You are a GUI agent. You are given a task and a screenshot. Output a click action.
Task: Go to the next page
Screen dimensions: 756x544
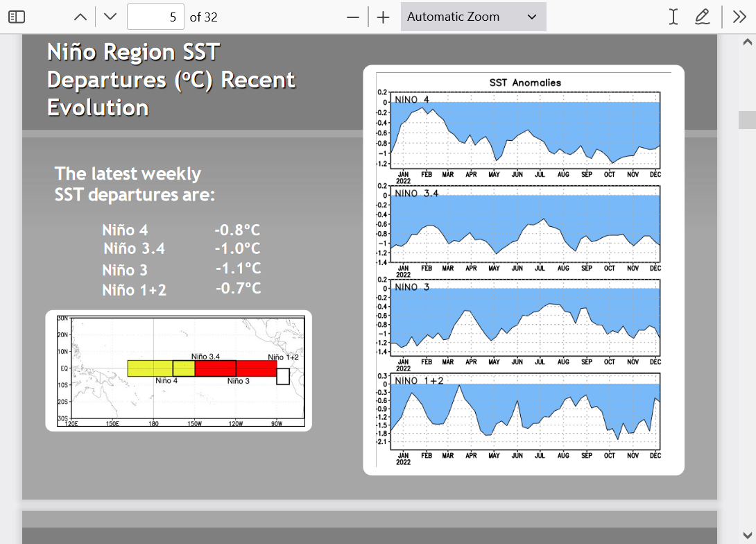pos(110,17)
